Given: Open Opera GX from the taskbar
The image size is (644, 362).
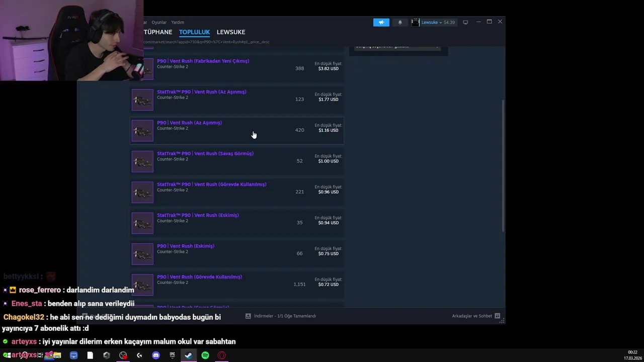Looking at the screenshot, I should pyautogui.click(x=221, y=355).
